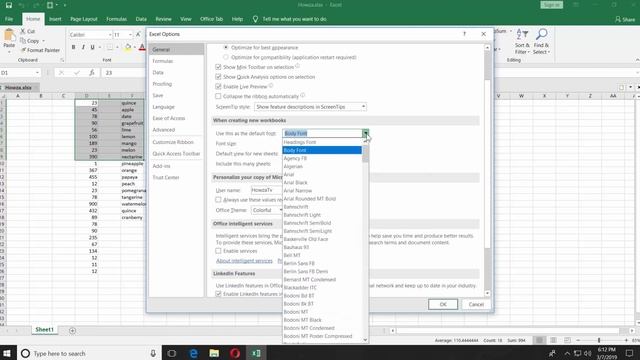Add a new sheet with the plus icon

click(x=72, y=331)
